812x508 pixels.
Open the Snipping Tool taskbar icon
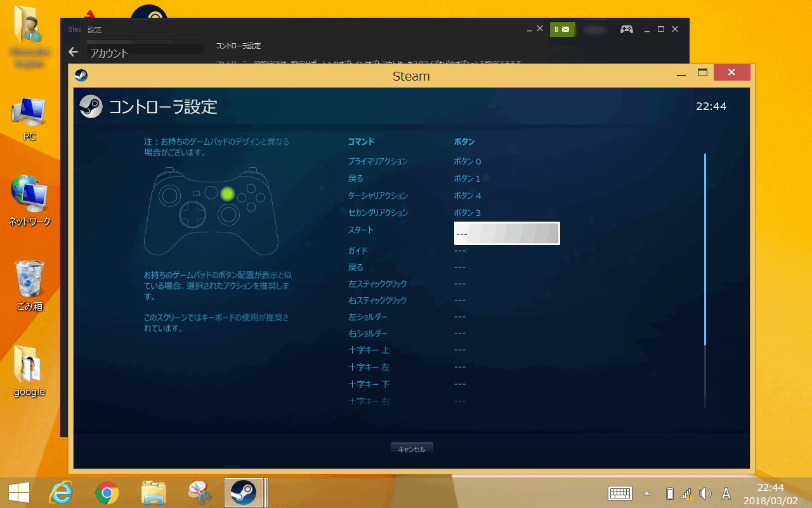click(x=199, y=492)
